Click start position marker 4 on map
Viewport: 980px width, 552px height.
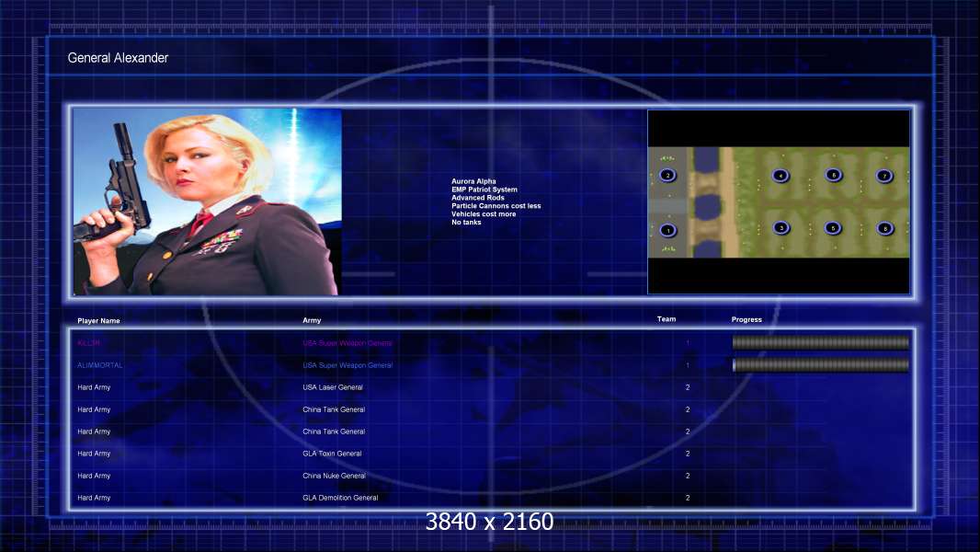(x=780, y=176)
